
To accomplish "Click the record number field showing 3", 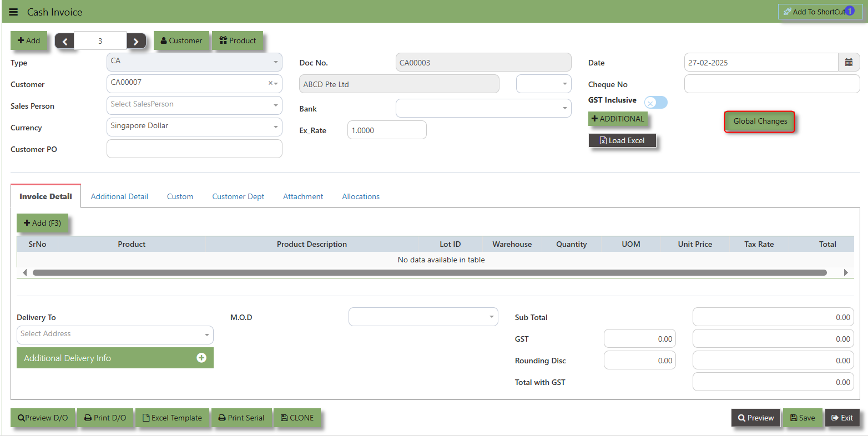I will click(x=100, y=41).
